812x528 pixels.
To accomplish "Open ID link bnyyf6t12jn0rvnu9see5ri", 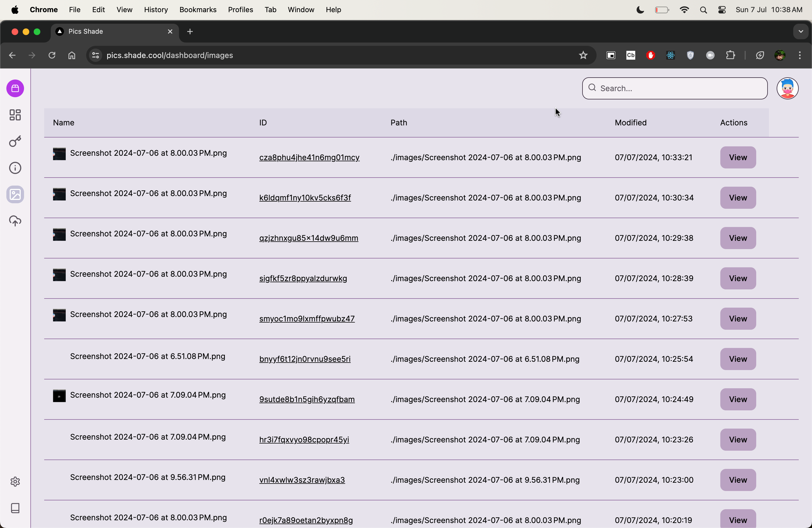I will [305, 359].
